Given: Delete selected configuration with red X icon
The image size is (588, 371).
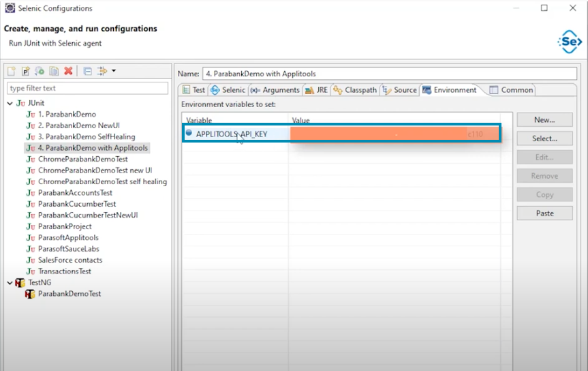Looking at the screenshot, I should pos(68,71).
